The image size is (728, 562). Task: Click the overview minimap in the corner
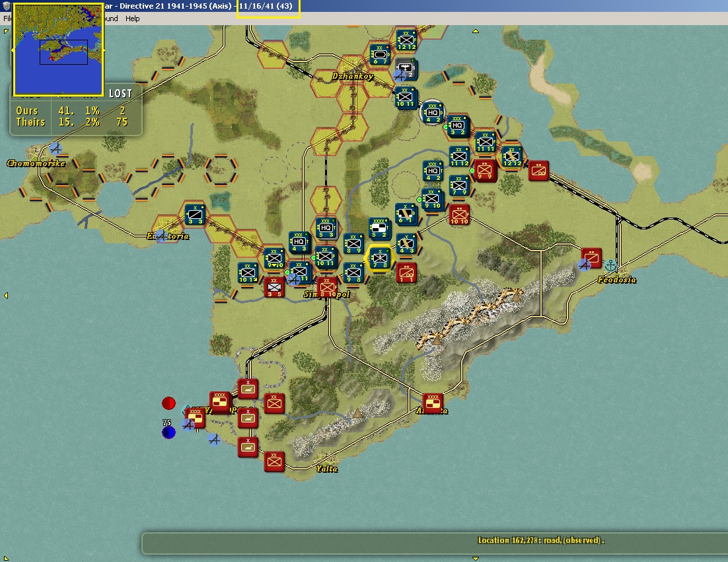(58, 50)
